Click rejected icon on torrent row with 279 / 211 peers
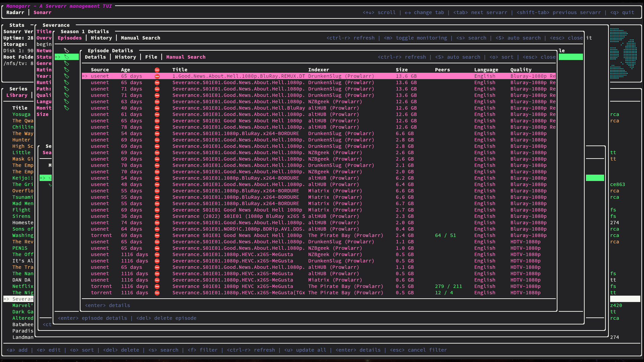This screenshot has width=644, height=362. (x=157, y=287)
